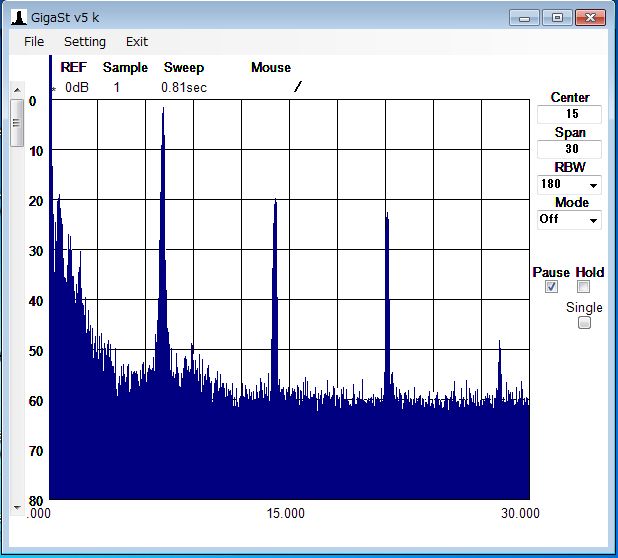Click the REF level scrollbar up arrow
The width and height of the screenshot is (618, 558).
pyautogui.click(x=17, y=90)
